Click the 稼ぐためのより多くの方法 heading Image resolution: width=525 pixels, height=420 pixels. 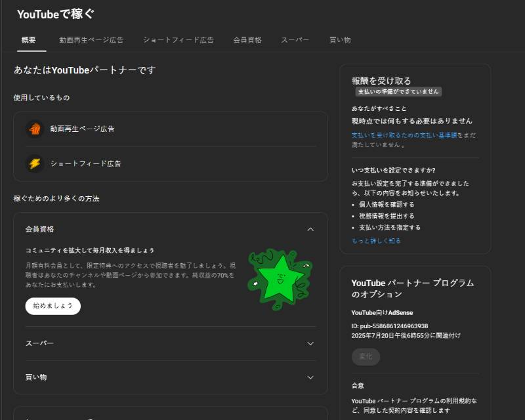(x=56, y=199)
